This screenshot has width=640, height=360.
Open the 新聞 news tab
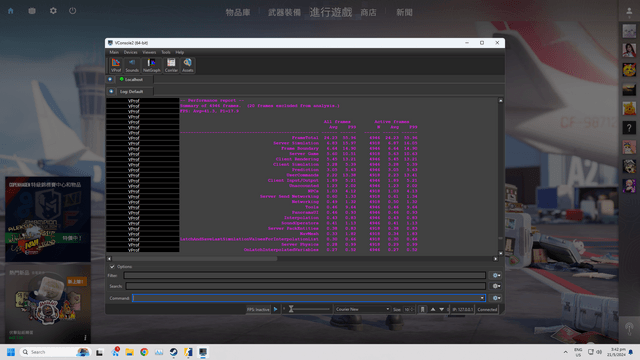tap(404, 13)
